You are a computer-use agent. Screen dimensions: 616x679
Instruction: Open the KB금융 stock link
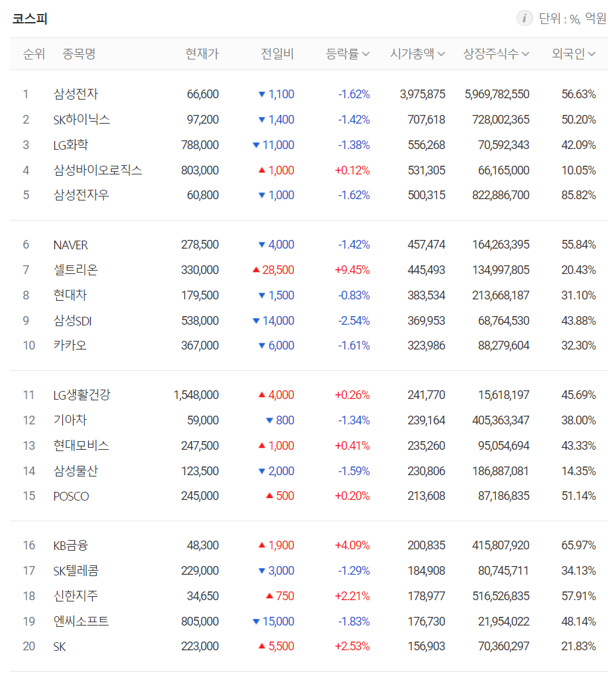click(x=71, y=545)
